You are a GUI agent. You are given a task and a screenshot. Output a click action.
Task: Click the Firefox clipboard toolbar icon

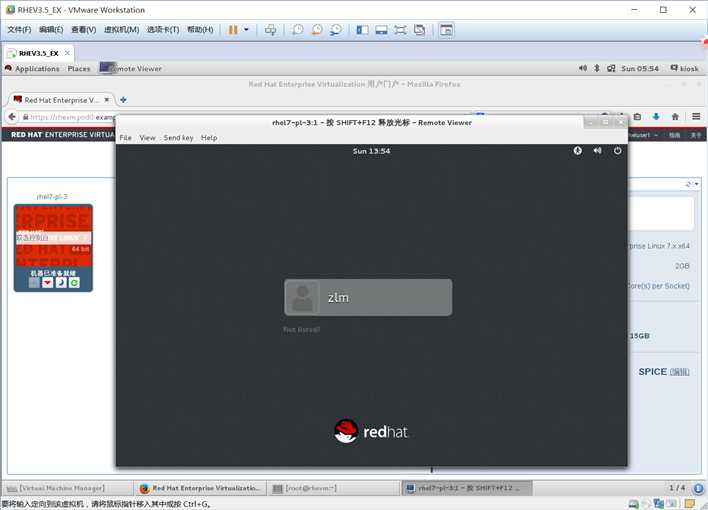pos(637,117)
